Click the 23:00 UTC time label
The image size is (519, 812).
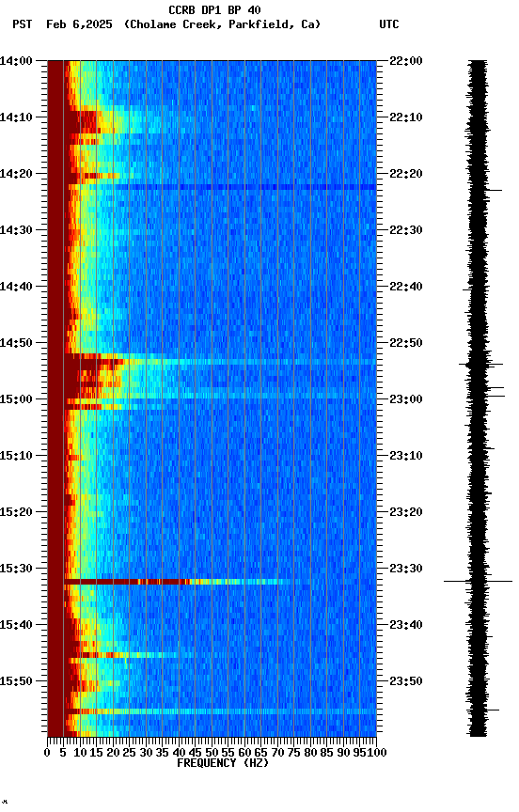pos(406,399)
